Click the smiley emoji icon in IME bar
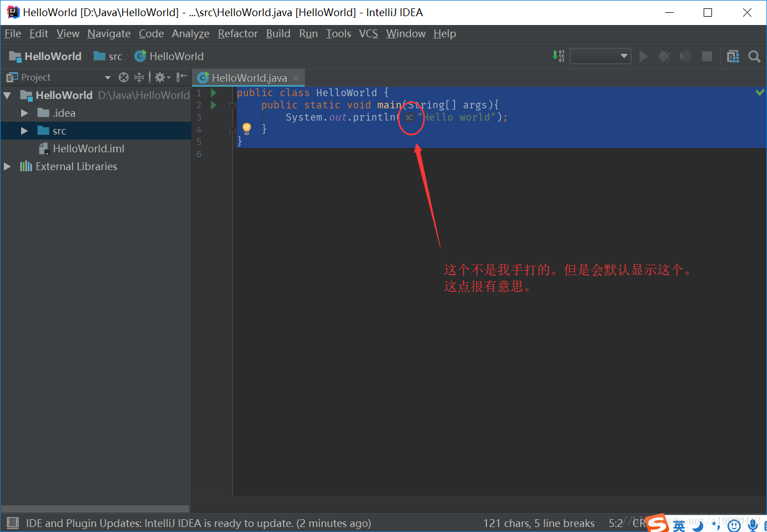The width and height of the screenshot is (767, 532). (x=734, y=525)
